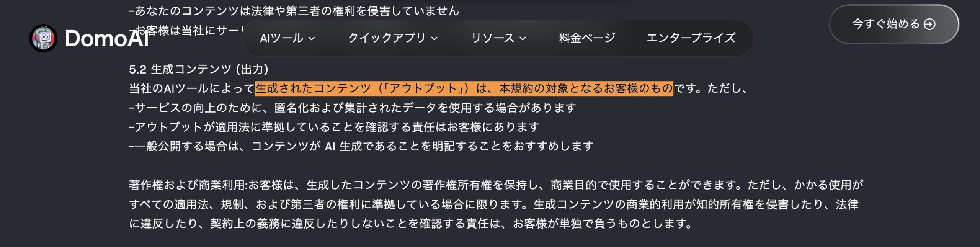Expand the chevron beside リソース

click(x=523, y=38)
